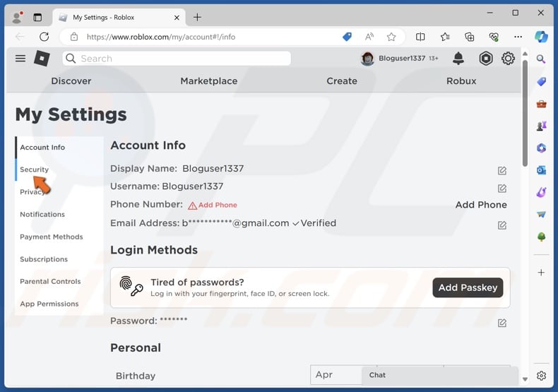Go to the Robux page
The width and height of the screenshot is (558, 392).
[461, 81]
